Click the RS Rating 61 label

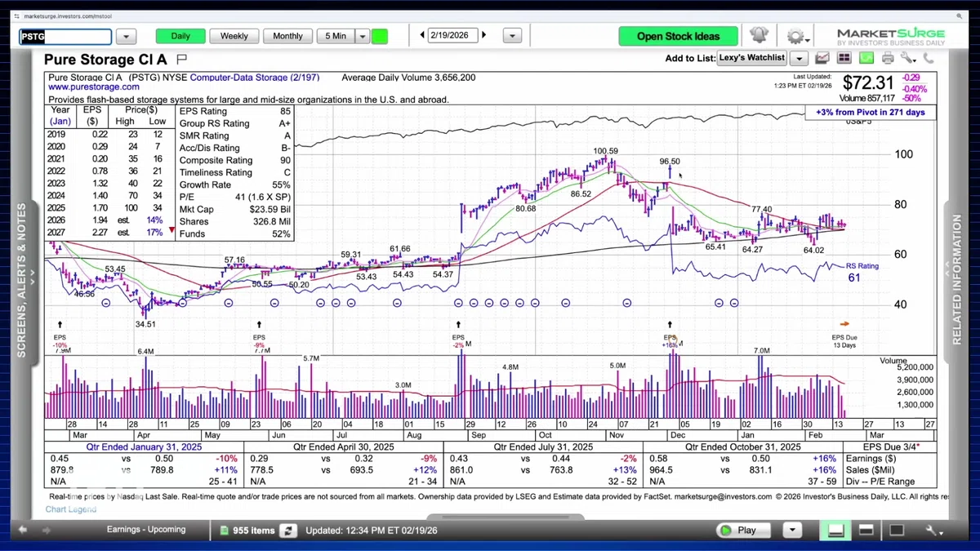(862, 272)
